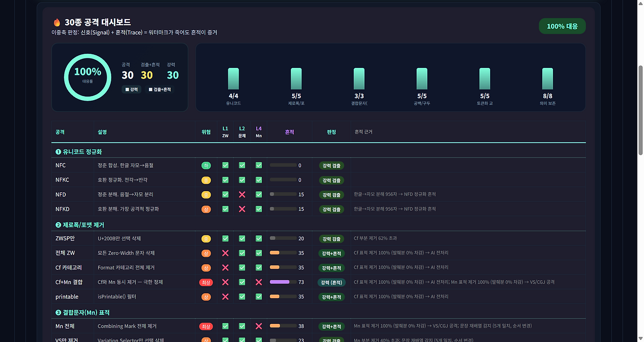Click the 8/8 의미 보존 chart bar
This screenshot has width=644, height=342.
pos(547,79)
